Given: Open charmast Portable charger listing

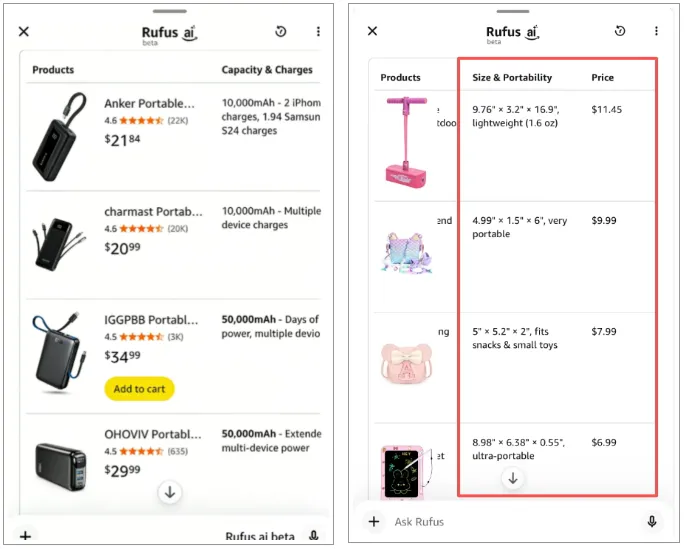Looking at the screenshot, I should coord(153,212).
